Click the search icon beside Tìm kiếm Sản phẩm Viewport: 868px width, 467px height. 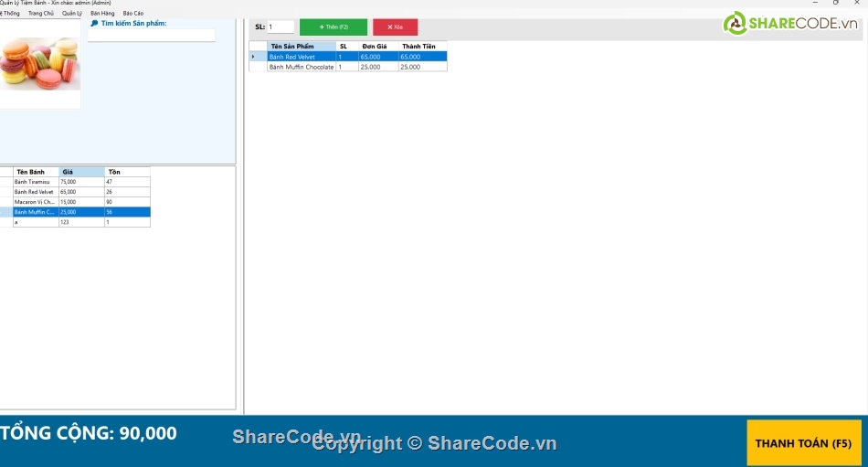94,24
